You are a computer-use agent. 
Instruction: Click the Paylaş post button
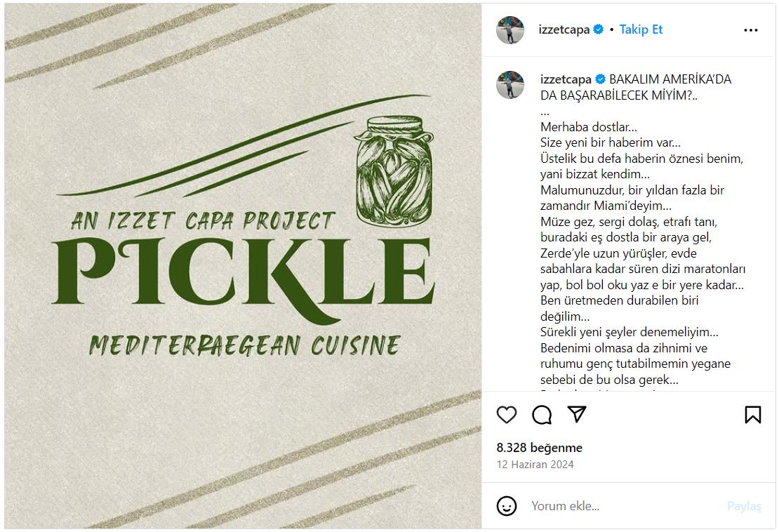tap(744, 506)
